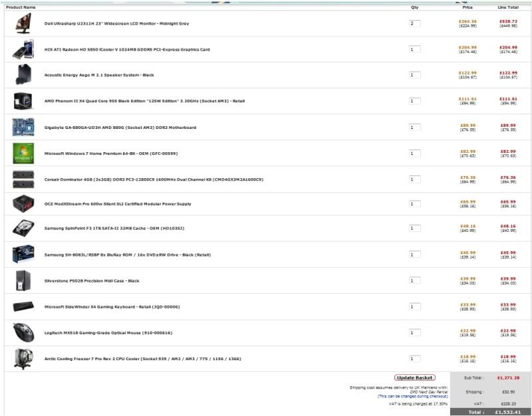Click the grand Total £1,532.41
The image size is (532, 416).
507,412
